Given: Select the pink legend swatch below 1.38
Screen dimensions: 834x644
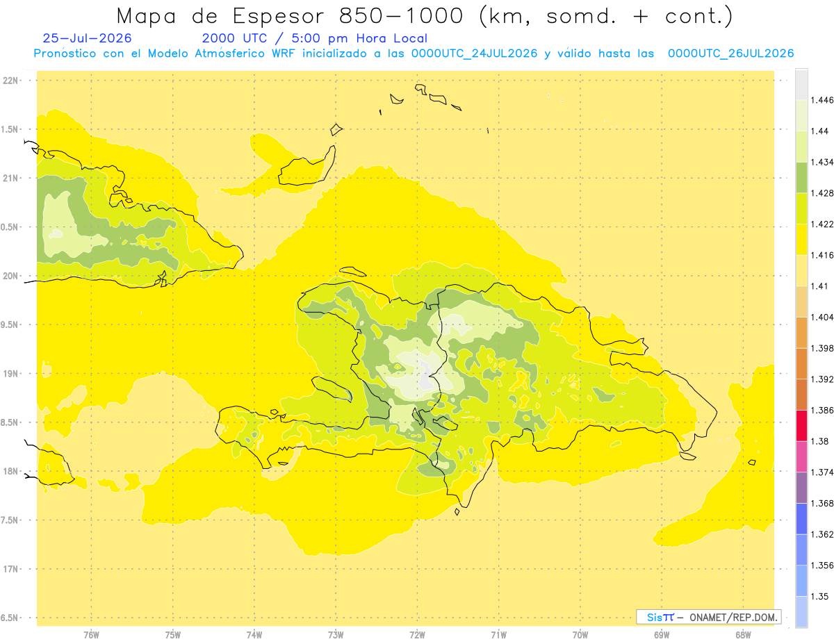Looking at the screenshot, I should point(802,456).
